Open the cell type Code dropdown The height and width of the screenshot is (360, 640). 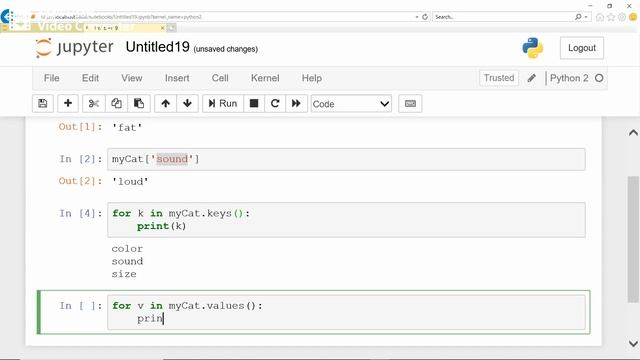(351, 104)
